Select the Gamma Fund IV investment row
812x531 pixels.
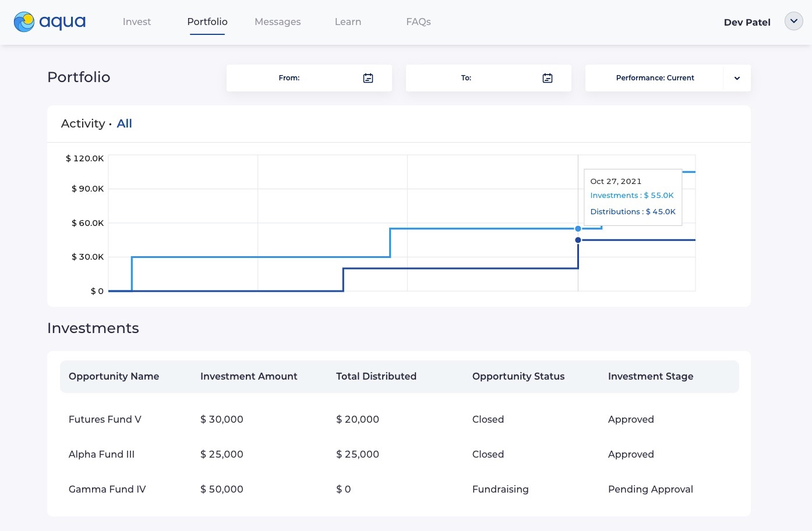point(107,489)
